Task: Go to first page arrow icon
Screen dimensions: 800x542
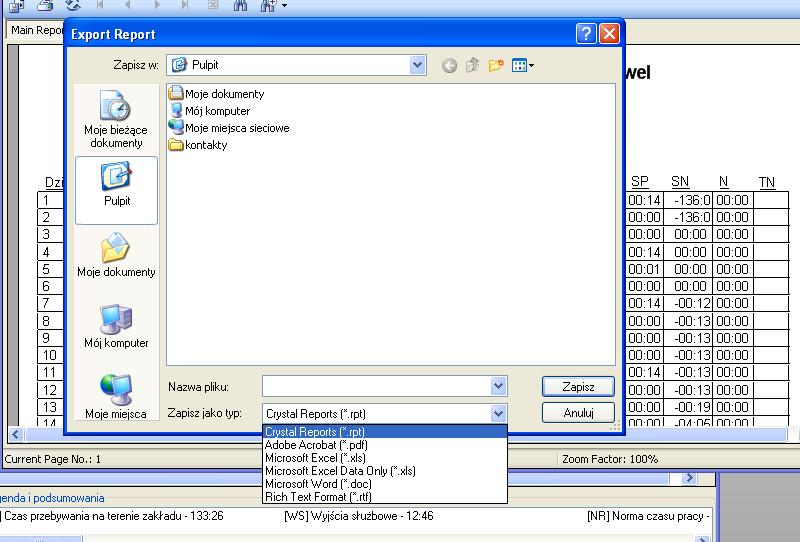Action: tap(100, 5)
